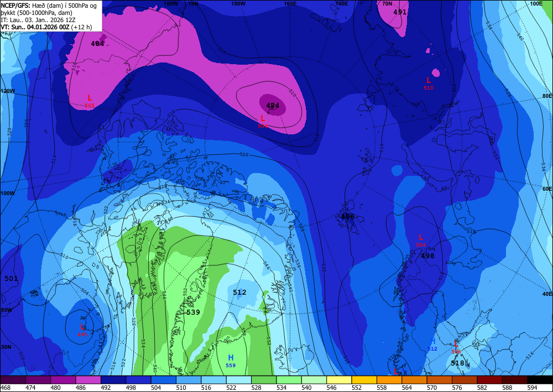Click the black 496 thickness value
553x392 pixels.
tap(347, 216)
